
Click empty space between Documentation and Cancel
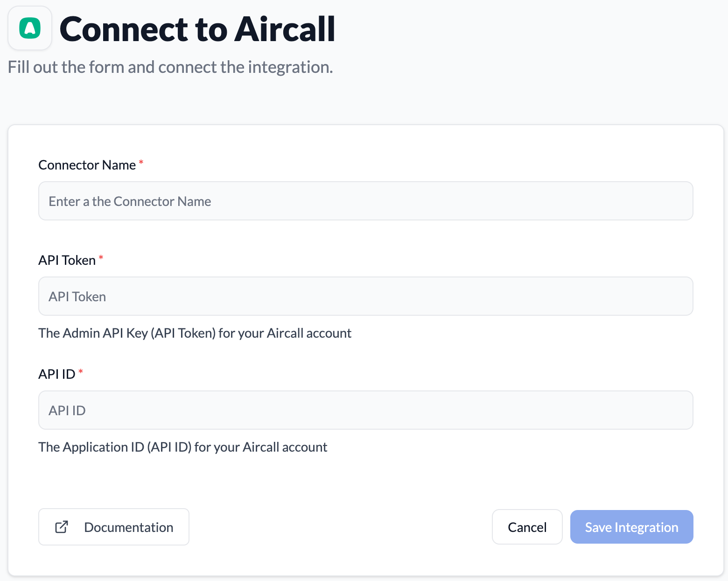click(340, 527)
